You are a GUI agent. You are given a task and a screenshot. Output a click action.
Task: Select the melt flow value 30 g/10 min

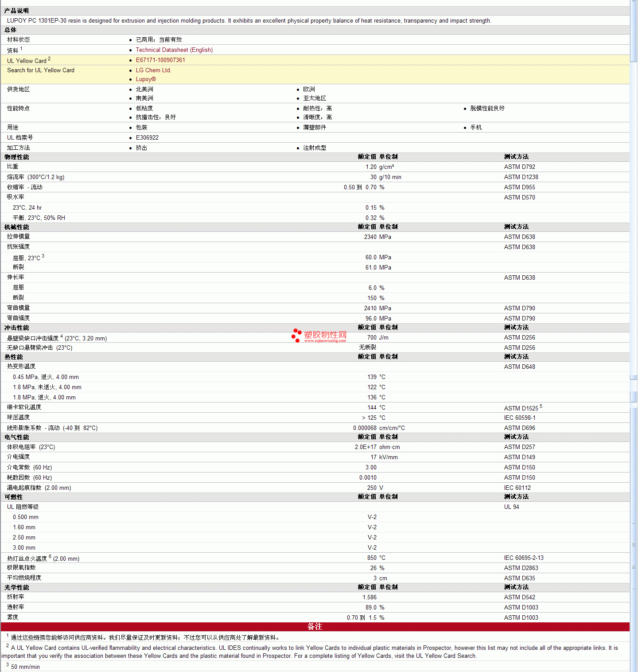point(385,177)
